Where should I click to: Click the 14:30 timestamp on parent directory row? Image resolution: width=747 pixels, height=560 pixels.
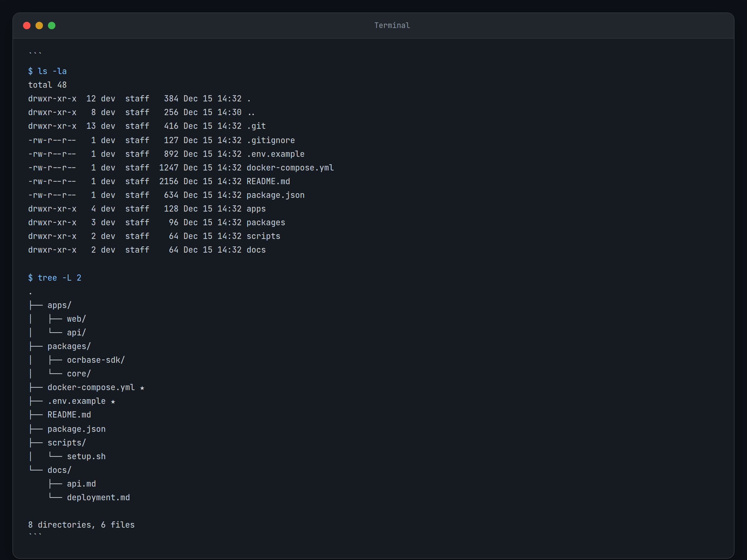coord(229,112)
